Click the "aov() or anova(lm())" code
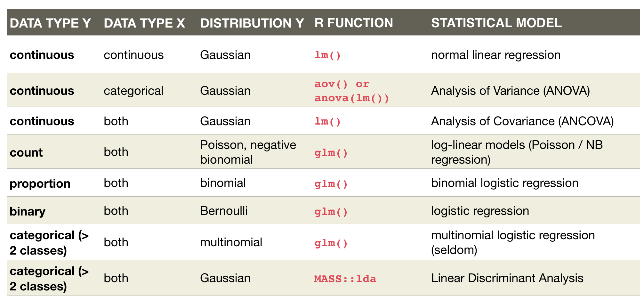644x301 pixels. (351, 91)
